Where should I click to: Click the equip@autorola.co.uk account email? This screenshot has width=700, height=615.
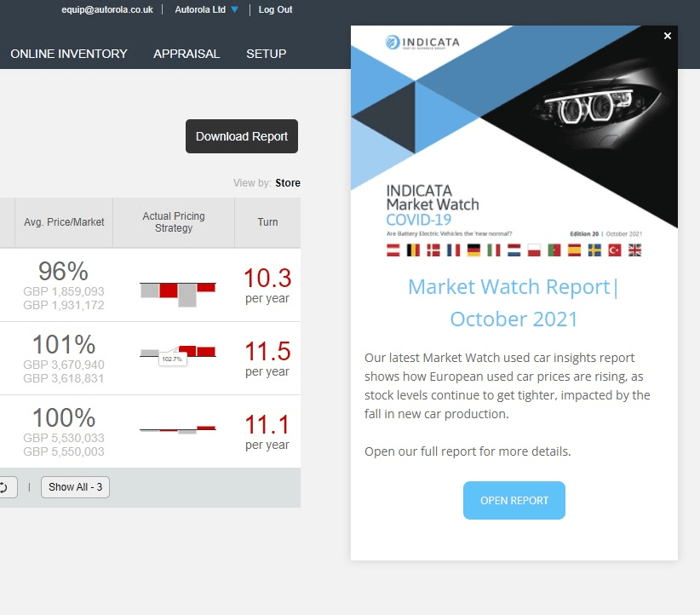(x=107, y=9)
